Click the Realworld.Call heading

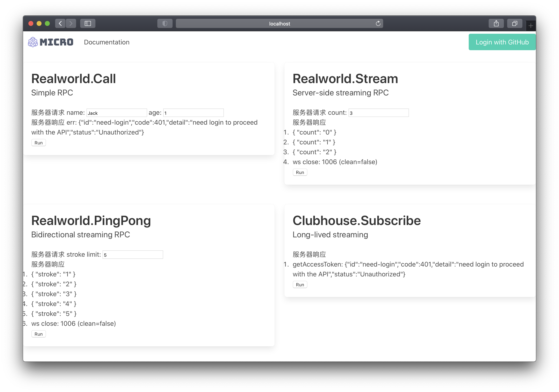[74, 79]
